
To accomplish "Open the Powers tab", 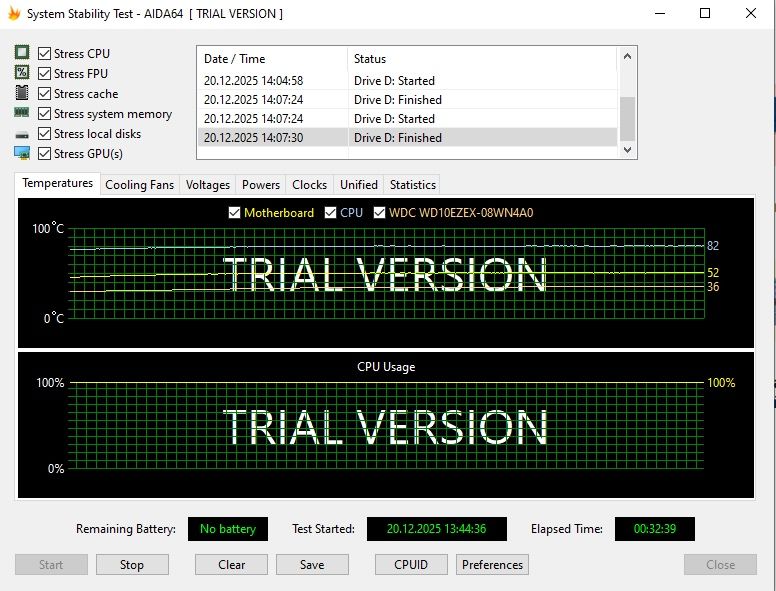I will (261, 185).
